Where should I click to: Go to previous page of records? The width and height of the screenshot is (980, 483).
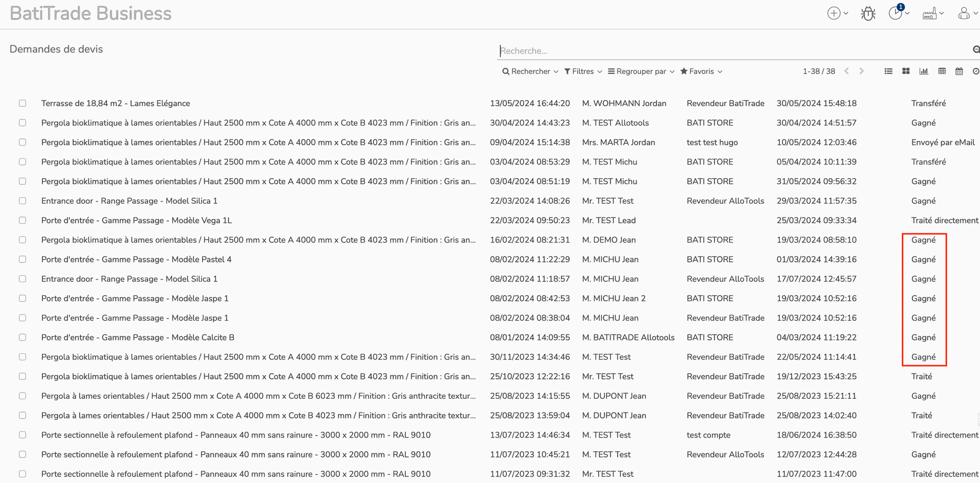point(847,71)
